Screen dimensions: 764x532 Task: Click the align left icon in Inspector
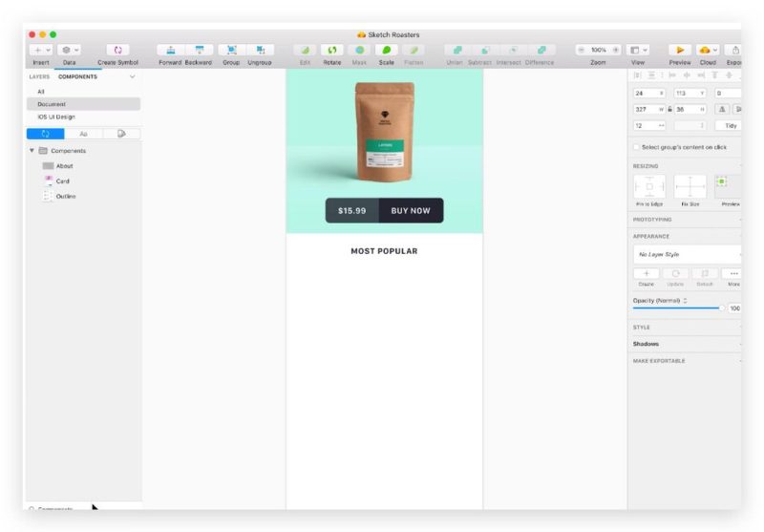coord(672,75)
